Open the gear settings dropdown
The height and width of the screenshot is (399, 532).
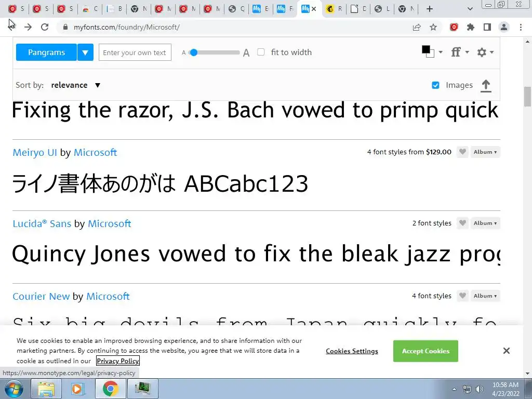pyautogui.click(x=485, y=52)
